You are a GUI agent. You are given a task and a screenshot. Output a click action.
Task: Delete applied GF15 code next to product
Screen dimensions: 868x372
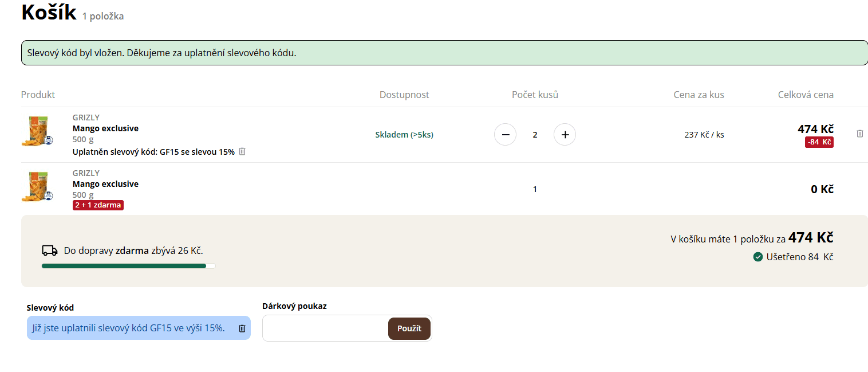(242, 151)
